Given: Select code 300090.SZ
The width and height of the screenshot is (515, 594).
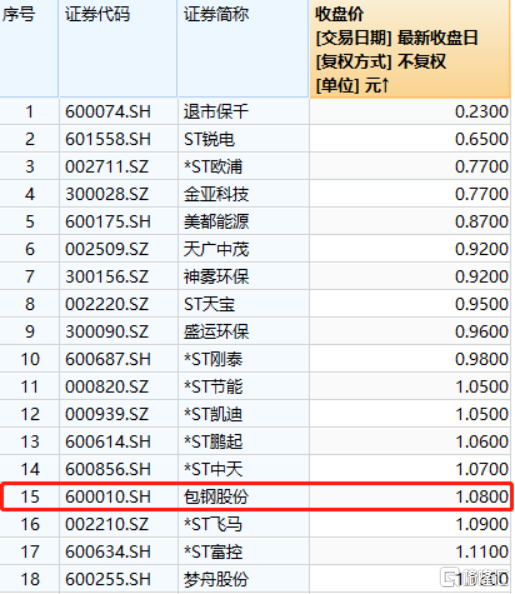Looking at the screenshot, I should tap(107, 332).
